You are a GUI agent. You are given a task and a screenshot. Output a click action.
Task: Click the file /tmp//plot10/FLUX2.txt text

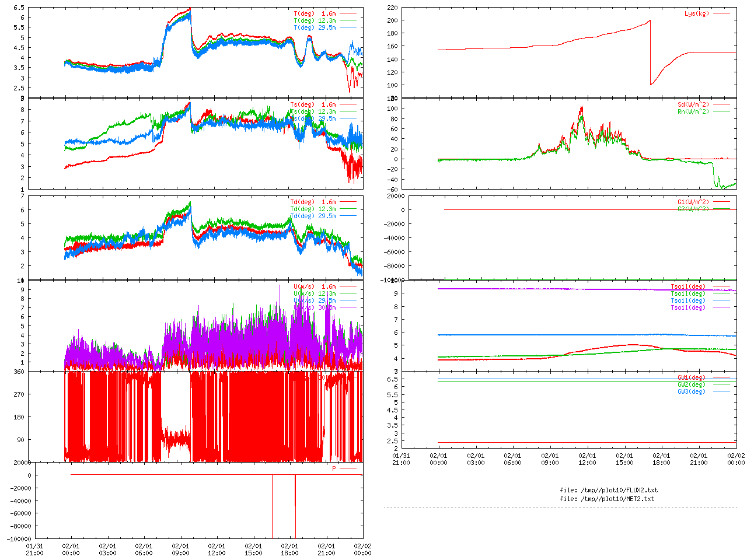click(x=609, y=490)
